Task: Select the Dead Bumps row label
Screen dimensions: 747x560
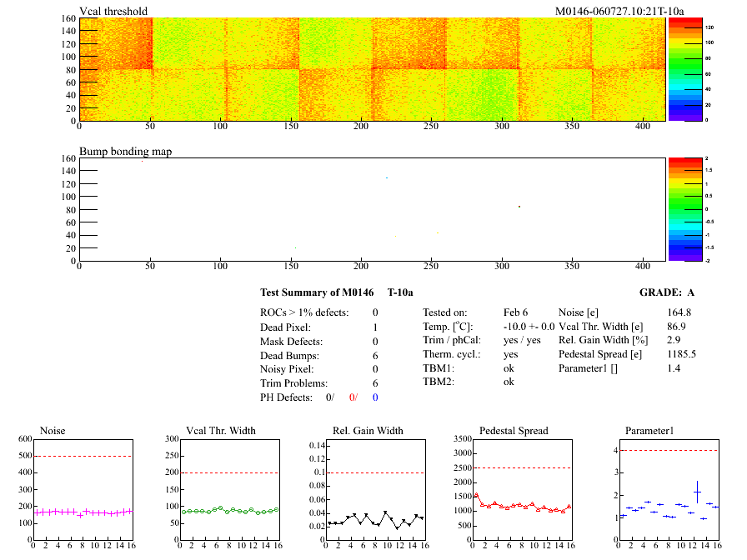Action: click(288, 355)
